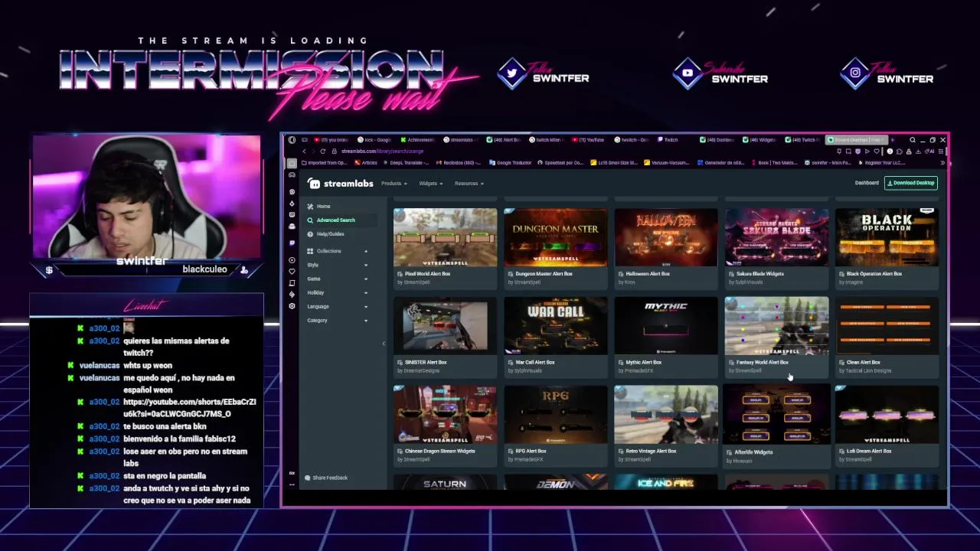Click the YouTube Subscribe Swintfer icon
Viewport: 980px width, 551px height.
click(688, 73)
